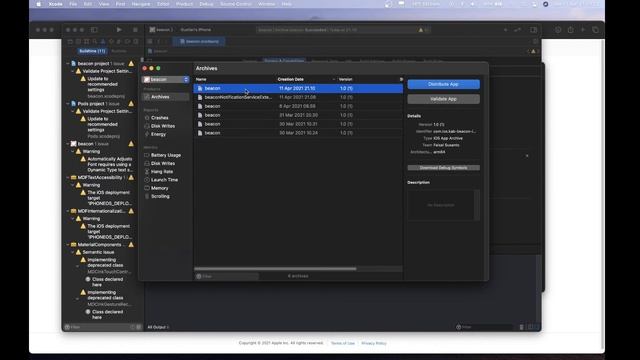Open Terms of Use link
Image resolution: width=640 pixels, height=360 pixels.
(342, 343)
